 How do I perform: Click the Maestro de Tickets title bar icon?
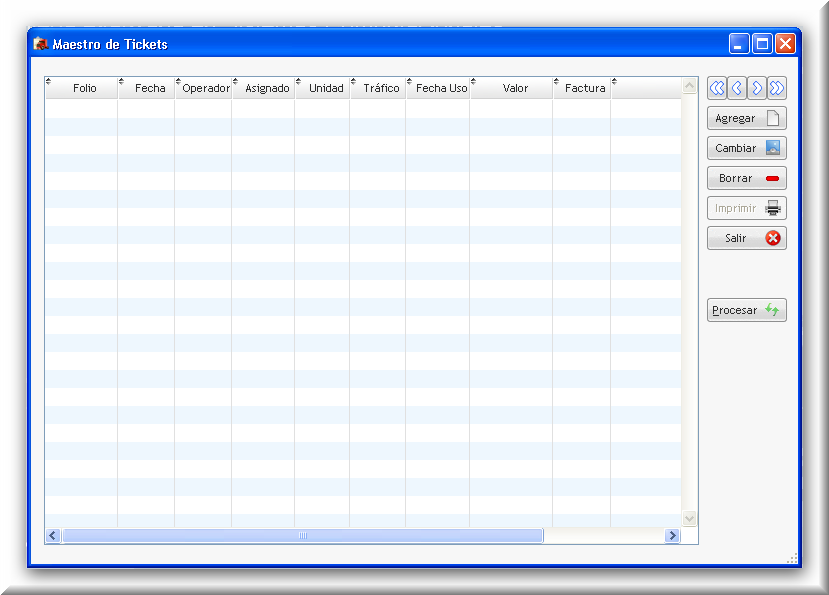41,44
